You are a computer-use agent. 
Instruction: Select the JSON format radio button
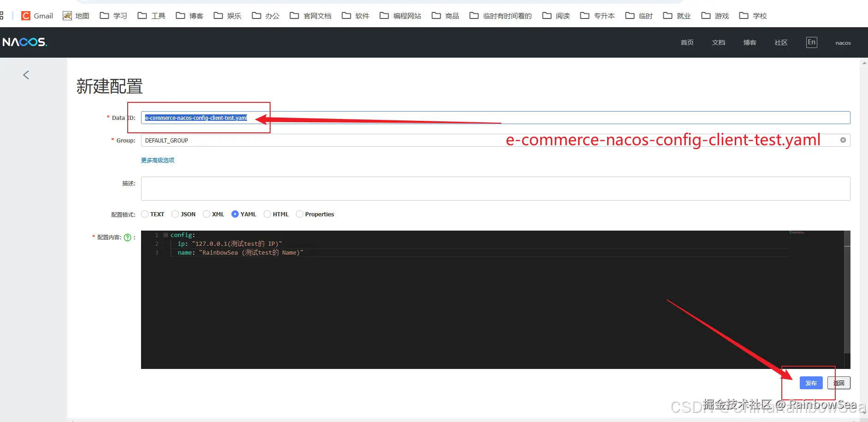pyautogui.click(x=175, y=214)
